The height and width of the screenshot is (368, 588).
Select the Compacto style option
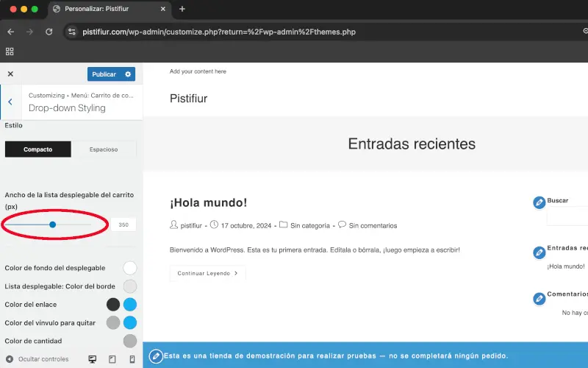(38, 149)
